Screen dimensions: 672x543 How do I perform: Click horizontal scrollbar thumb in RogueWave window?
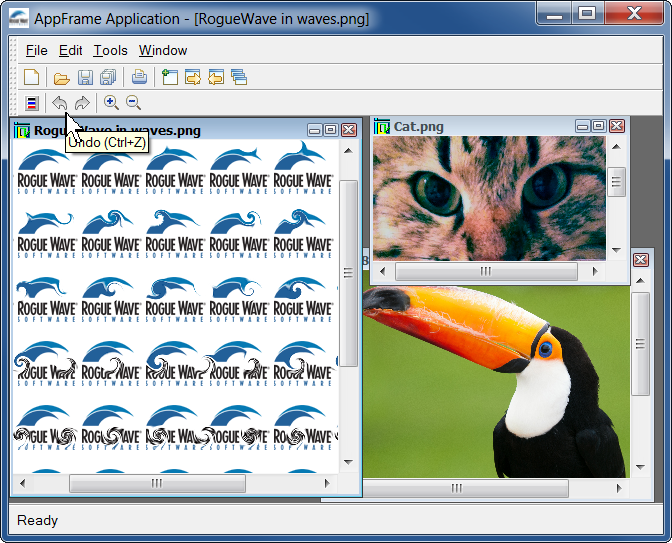(157, 483)
